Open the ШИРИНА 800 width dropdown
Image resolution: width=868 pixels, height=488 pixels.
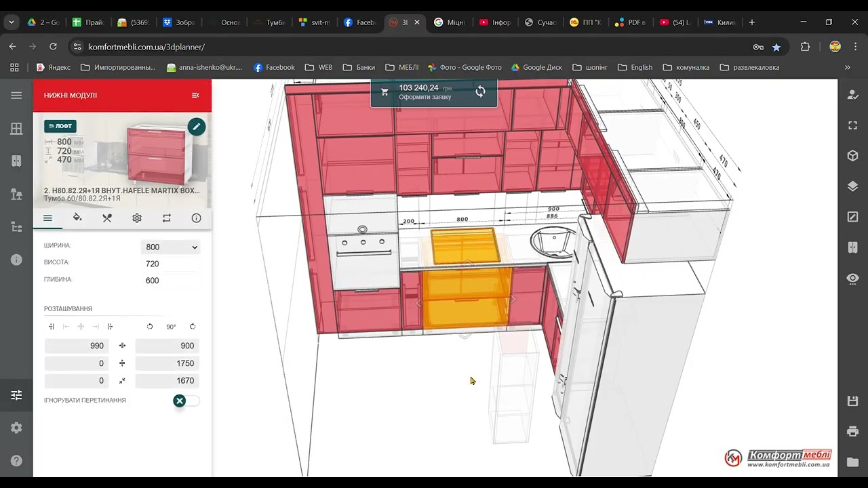pos(171,247)
